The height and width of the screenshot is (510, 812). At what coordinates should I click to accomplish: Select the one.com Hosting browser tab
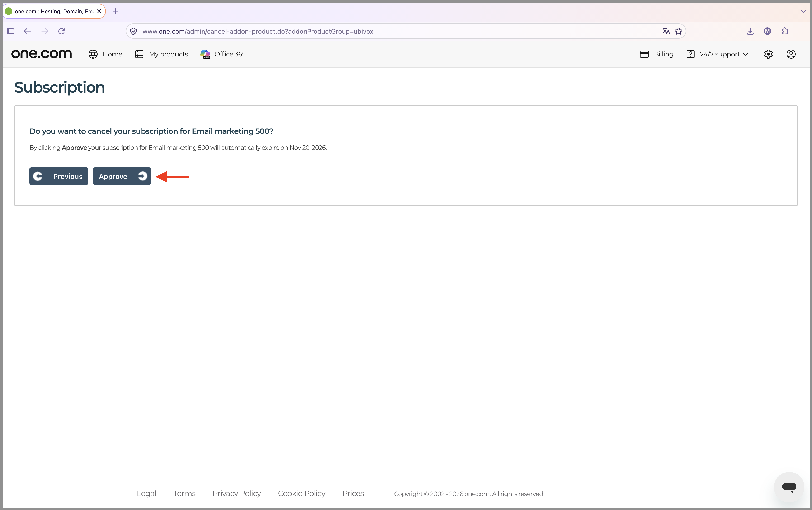click(54, 11)
